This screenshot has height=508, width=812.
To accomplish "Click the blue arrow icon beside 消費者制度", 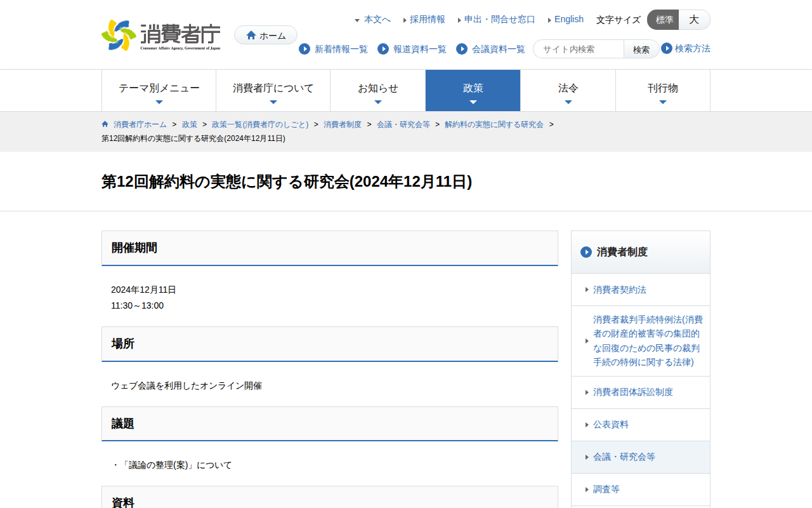I will (x=586, y=252).
